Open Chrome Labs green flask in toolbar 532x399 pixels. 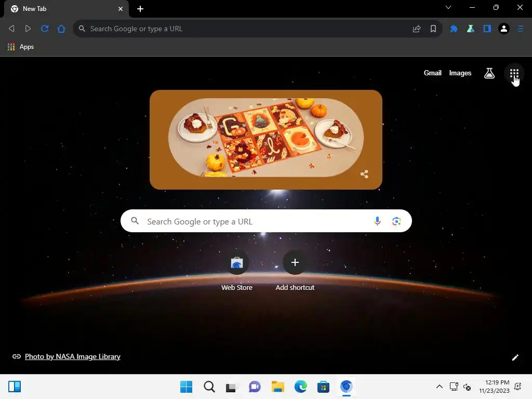(x=471, y=29)
